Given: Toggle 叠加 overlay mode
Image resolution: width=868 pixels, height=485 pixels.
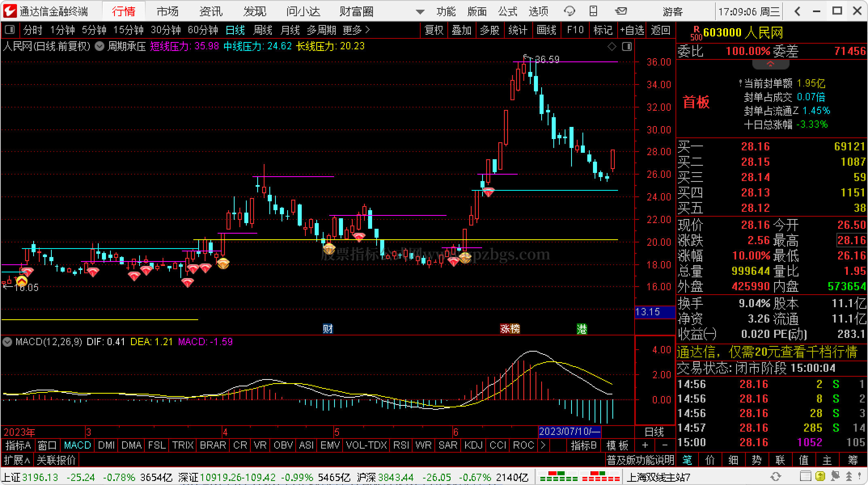Looking at the screenshot, I should coord(462,30).
